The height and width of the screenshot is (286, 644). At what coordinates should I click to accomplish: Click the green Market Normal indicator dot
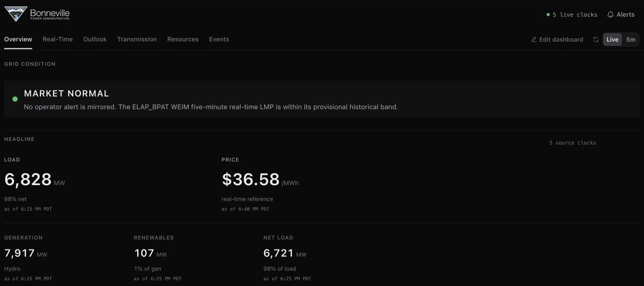(x=15, y=99)
